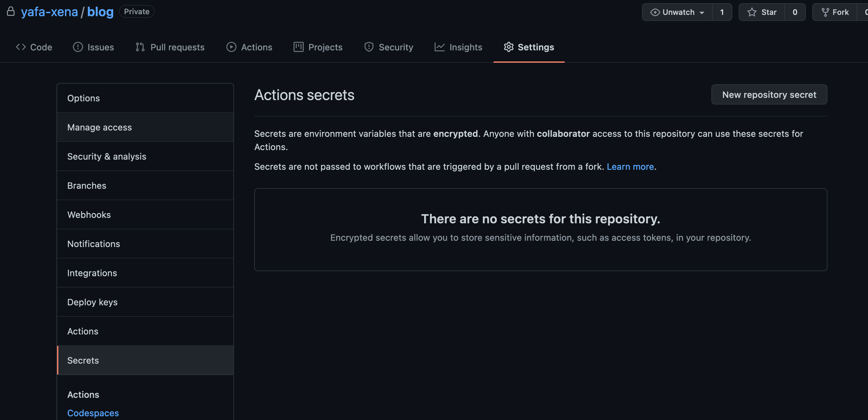Viewport: 868px width, 420px height.
Task: Open the Unwatch dropdown arrow
Action: pos(702,13)
